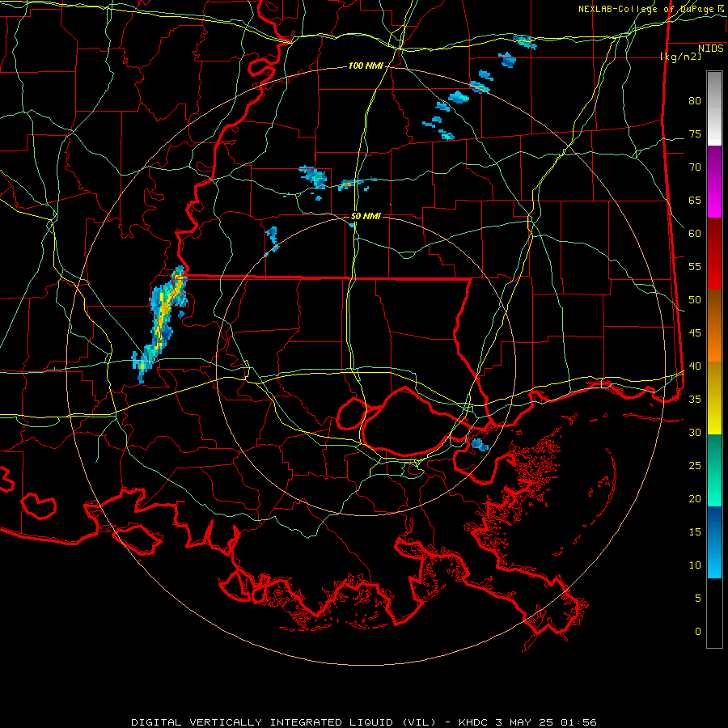This screenshot has height=728, width=728.
Task: Select the black bottom segment of color bar
Action: tap(714, 613)
